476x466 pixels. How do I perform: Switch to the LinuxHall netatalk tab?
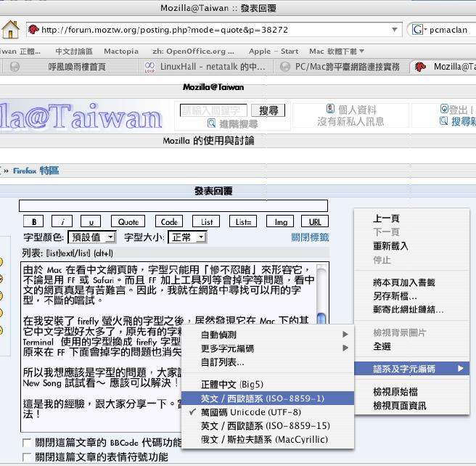(x=205, y=67)
